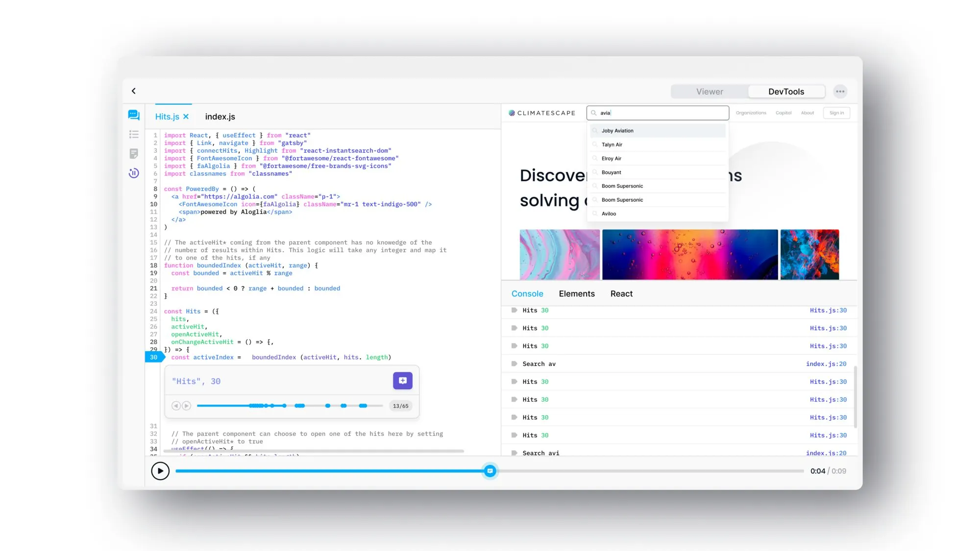Select Joby Aviation in search suggestions
980x551 pixels.
[x=617, y=131]
